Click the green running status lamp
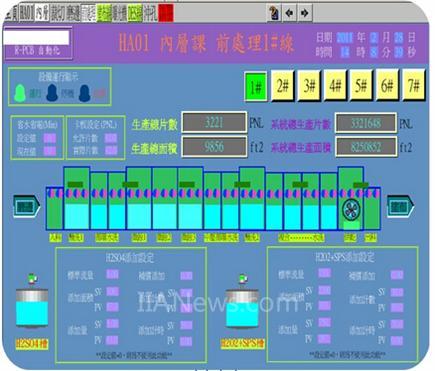Image resolution: width=435 pixels, height=371 pixels. [x=20, y=93]
